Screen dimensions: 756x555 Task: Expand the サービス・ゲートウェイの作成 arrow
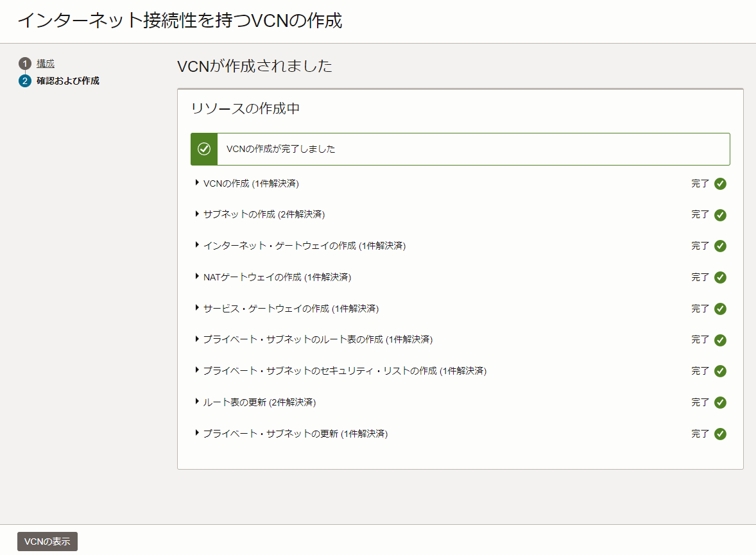[x=197, y=307]
